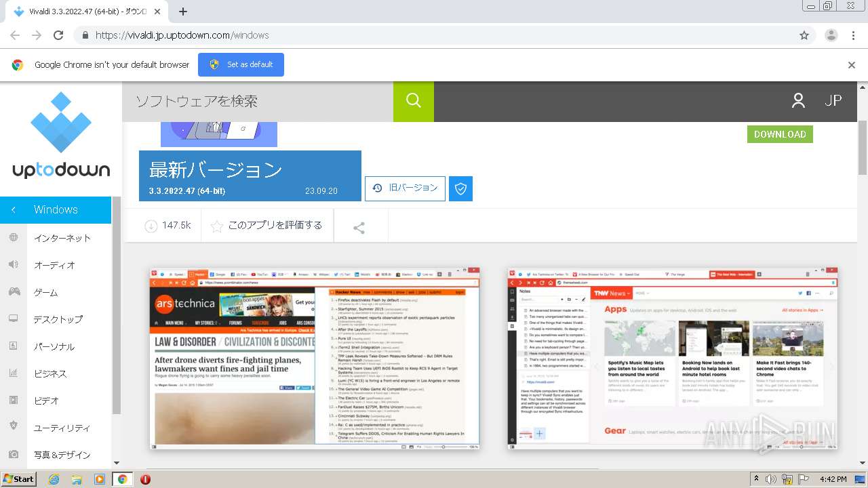View site information via the padlock icon

click(85, 35)
